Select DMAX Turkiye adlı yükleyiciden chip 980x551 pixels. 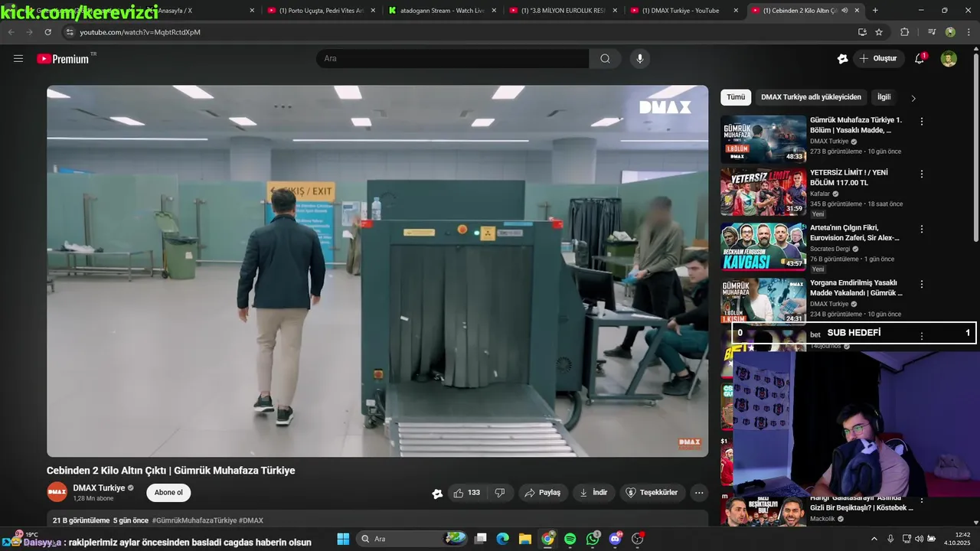coord(811,97)
